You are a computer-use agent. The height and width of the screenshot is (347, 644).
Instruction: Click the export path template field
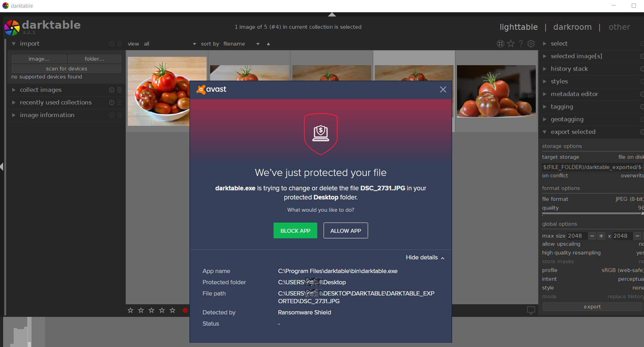593,167
